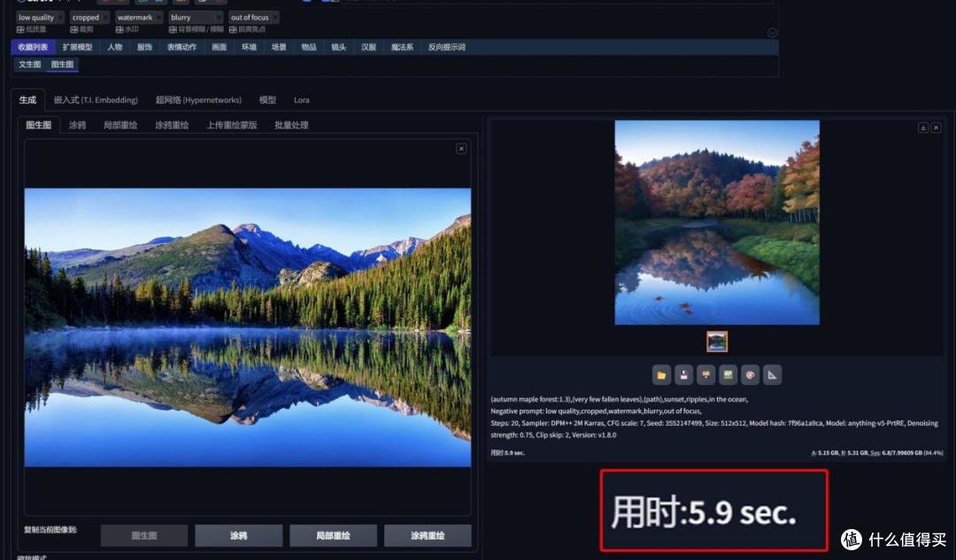Open the 反向提示词 category tab
Image resolution: width=956 pixels, height=560 pixels.
coord(446,47)
